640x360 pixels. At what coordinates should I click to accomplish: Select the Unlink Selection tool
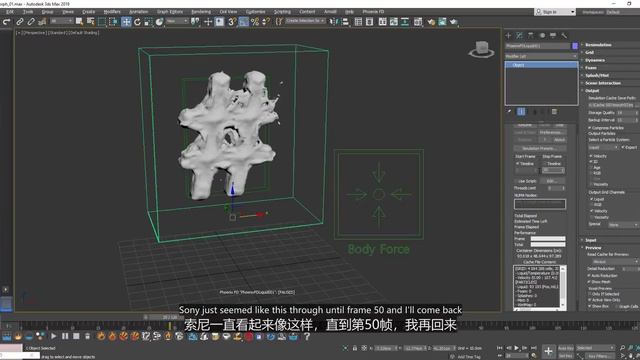tap(31, 22)
